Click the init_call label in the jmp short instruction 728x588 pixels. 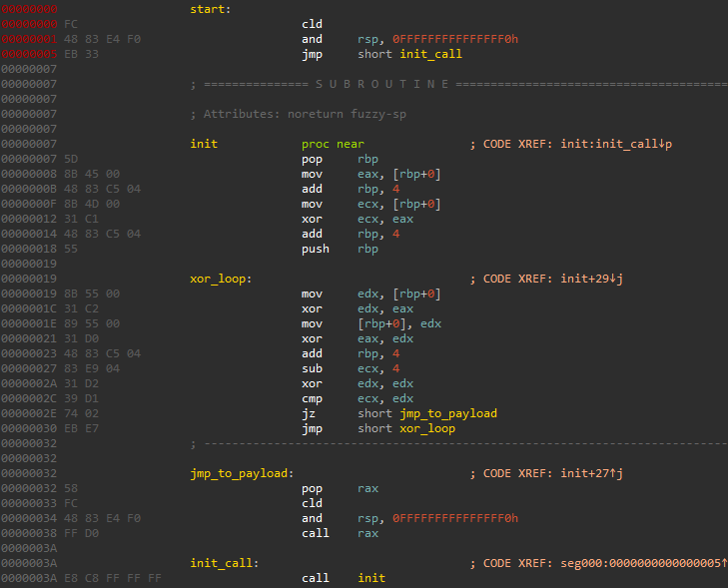(x=430, y=54)
